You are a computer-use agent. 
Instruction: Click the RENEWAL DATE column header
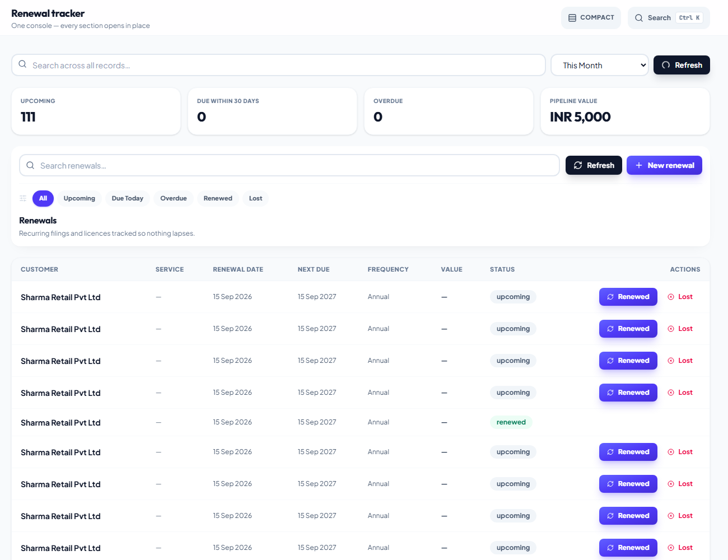coord(238,269)
